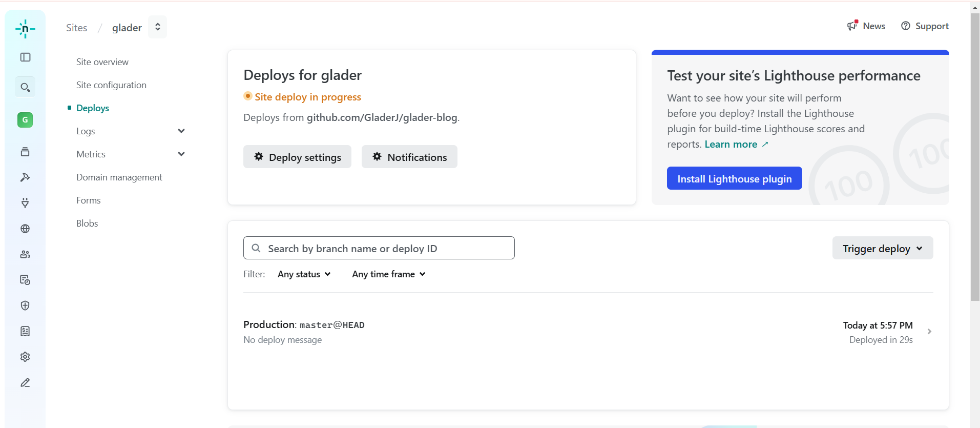980x428 pixels.
Task: Go to Site configuration
Action: (111, 85)
